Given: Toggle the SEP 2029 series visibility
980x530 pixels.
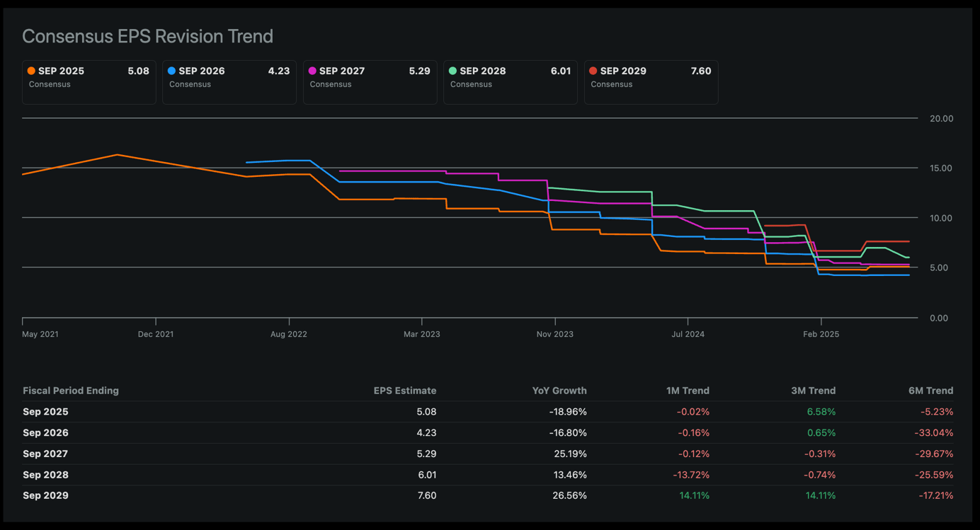Looking at the screenshot, I should click(651, 82).
